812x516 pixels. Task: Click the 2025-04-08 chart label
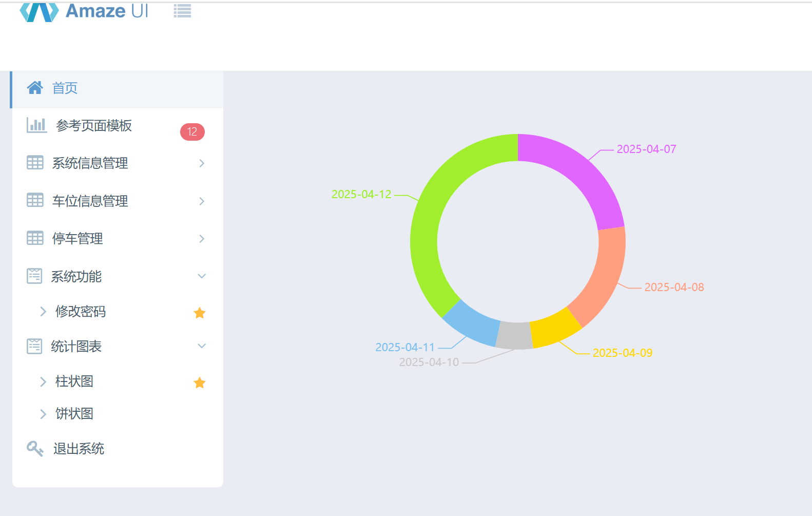[674, 287]
